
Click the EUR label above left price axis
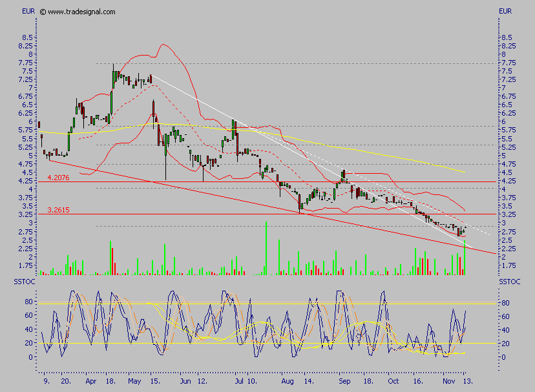tap(28, 11)
